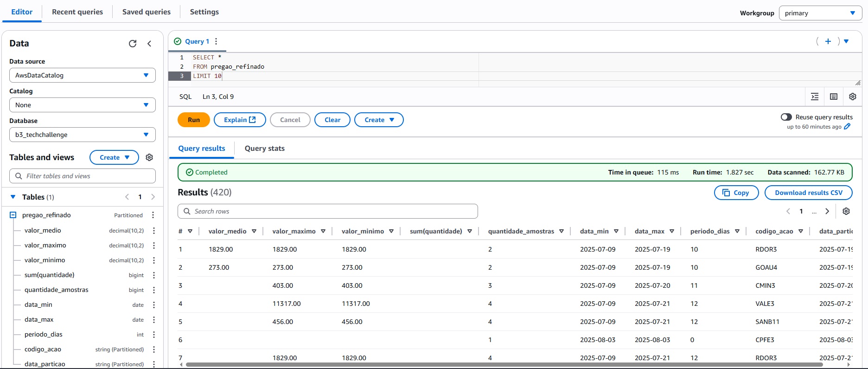Open the Data source dropdown
Screen dimensions: 868x369
83,75
